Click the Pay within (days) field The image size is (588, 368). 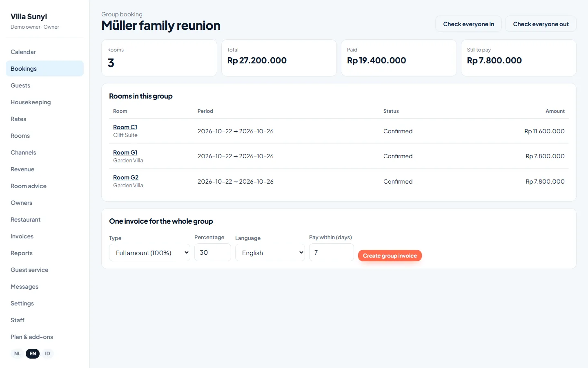tap(332, 252)
